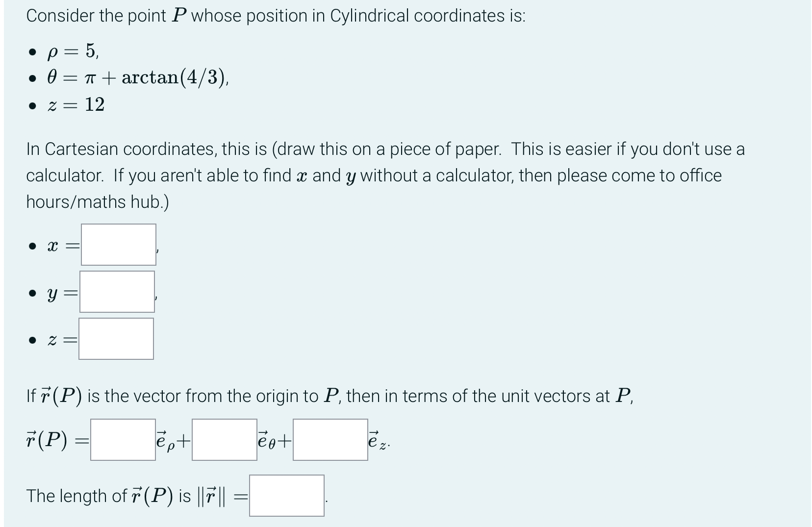Click the input field for z
Screen dimensions: 812x527
tap(117, 338)
